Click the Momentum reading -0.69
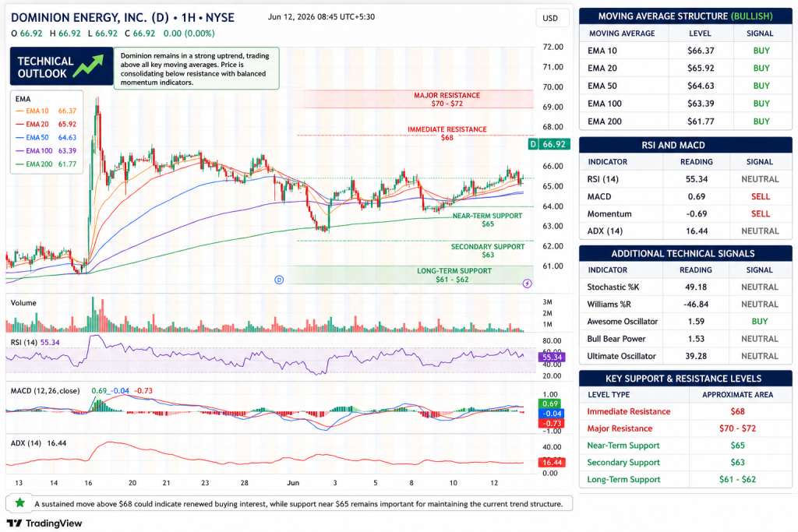Screen dimensions: 798x532 [696, 214]
